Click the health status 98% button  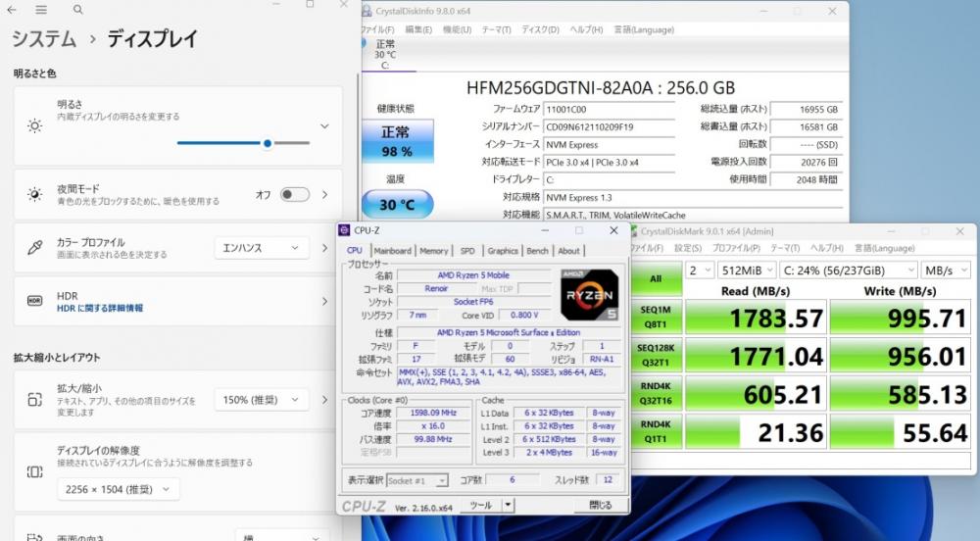click(398, 141)
